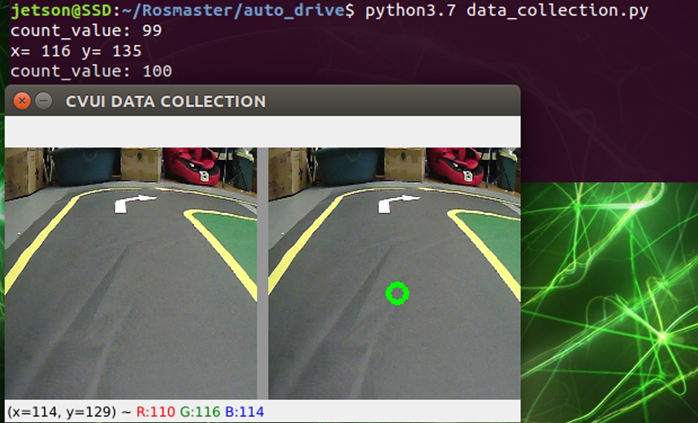Click the CVUI DATA COLLECTION title text
698x423 pixels.
[165, 101]
